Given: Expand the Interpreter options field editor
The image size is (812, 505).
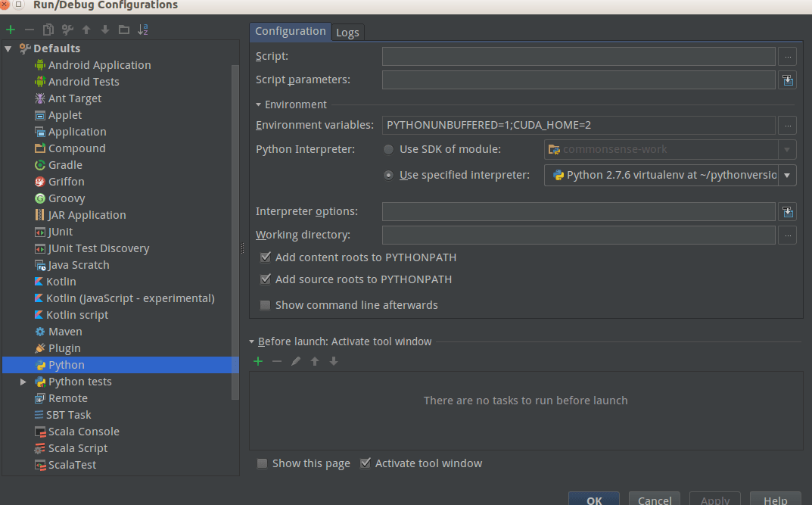Looking at the screenshot, I should pyautogui.click(x=788, y=211).
